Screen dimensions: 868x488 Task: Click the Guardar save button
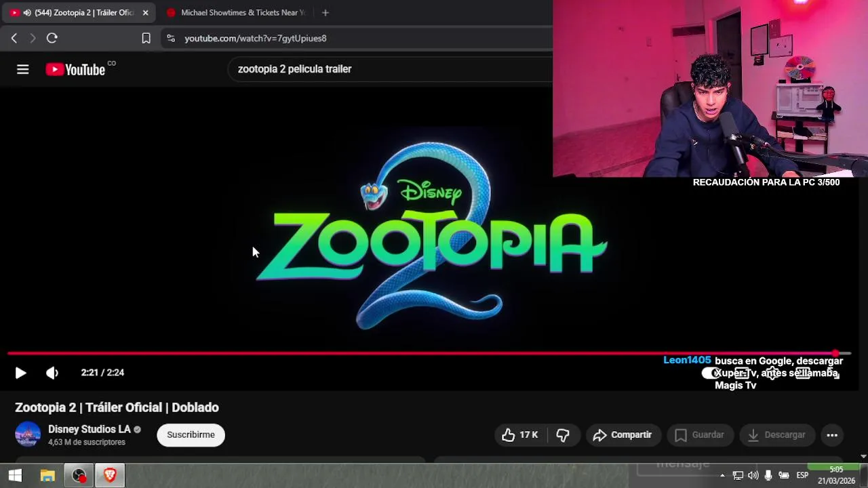coord(700,435)
